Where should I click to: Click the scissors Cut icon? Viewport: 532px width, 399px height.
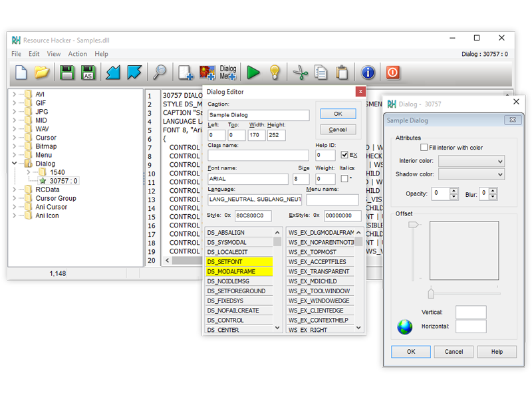[x=300, y=72]
